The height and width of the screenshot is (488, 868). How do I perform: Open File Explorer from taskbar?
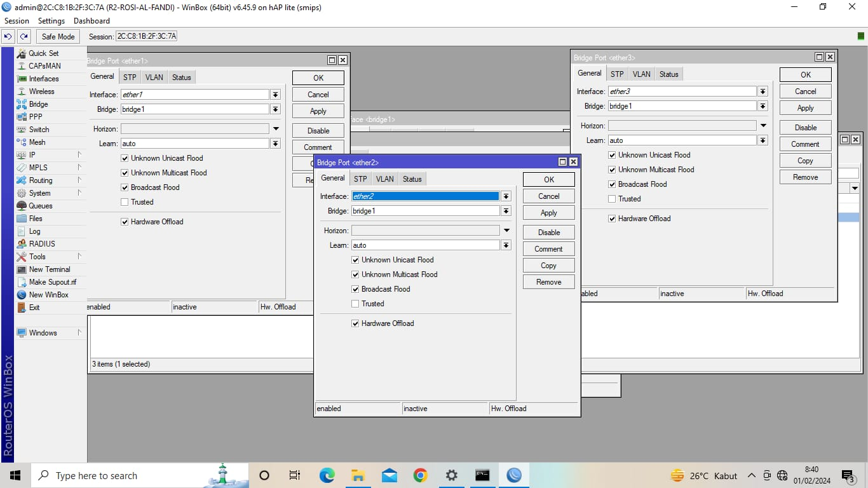[358, 475]
